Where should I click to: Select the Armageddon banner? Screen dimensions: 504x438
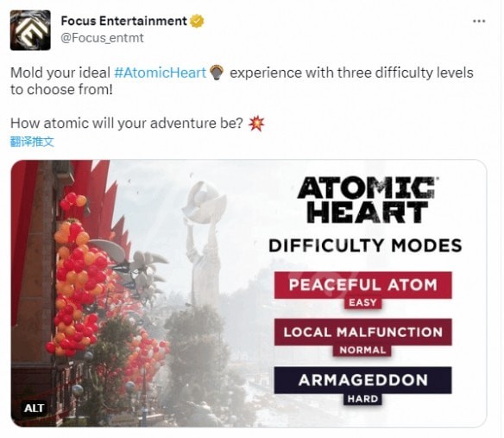tap(362, 380)
